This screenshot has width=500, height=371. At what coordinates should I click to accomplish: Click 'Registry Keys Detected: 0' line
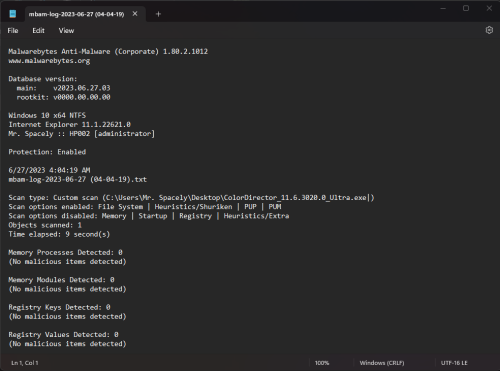click(x=59, y=307)
